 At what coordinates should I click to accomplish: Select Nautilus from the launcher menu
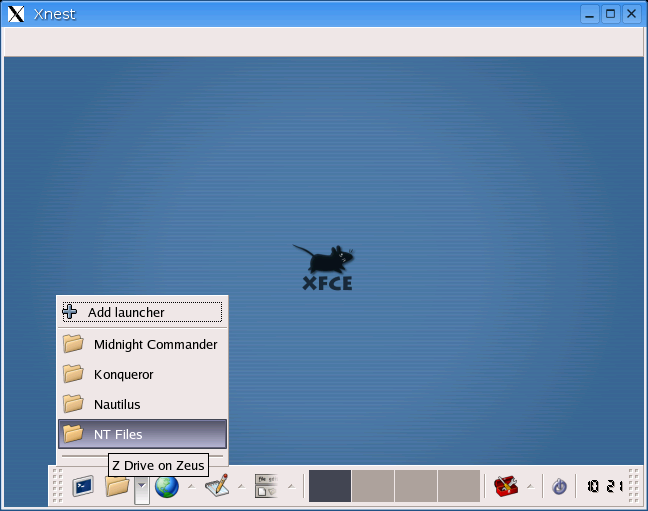coord(116,404)
